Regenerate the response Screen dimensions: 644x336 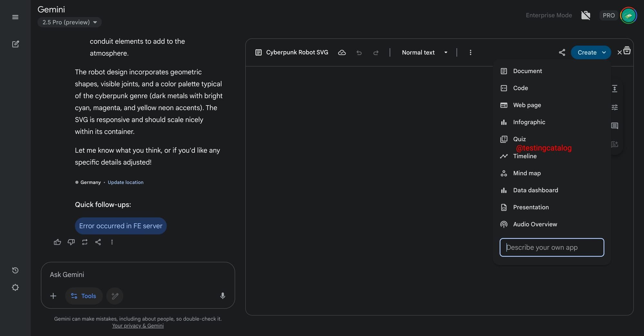coord(85,242)
